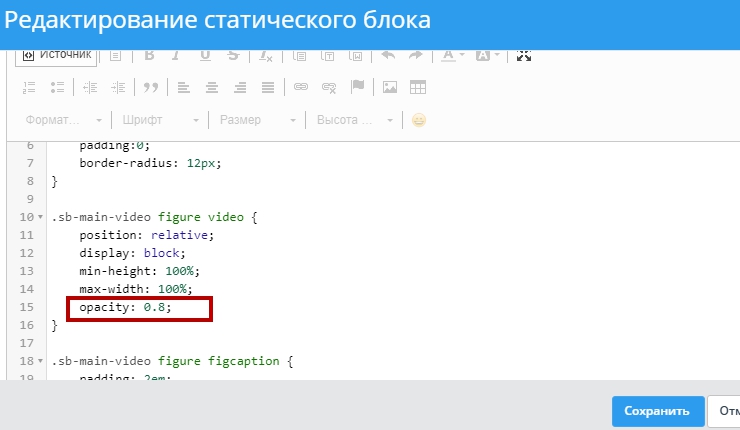Open the Высота line height dropdown
Image resolution: width=740 pixels, height=430 pixels.
355,120
